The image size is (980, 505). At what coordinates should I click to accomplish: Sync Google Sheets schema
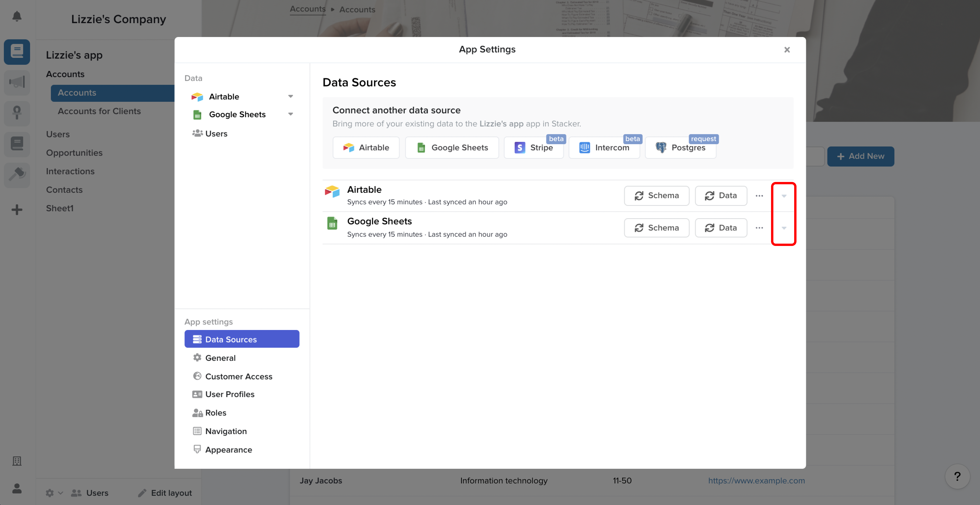(657, 228)
